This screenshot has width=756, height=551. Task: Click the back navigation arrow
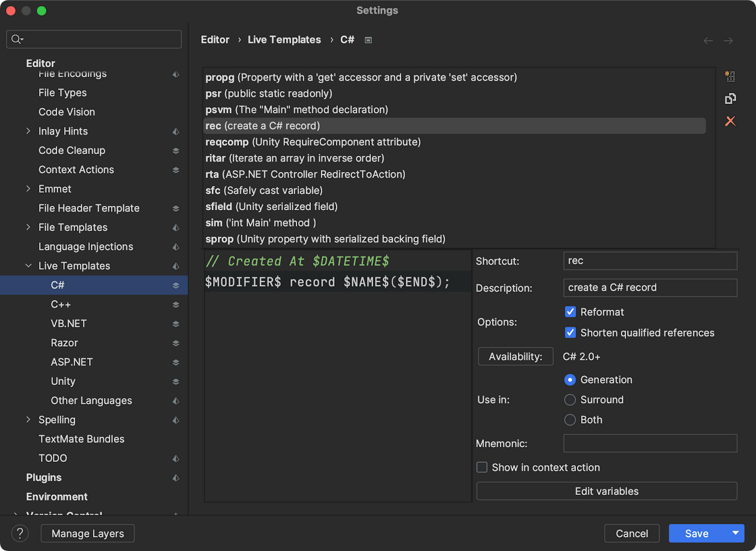(708, 40)
